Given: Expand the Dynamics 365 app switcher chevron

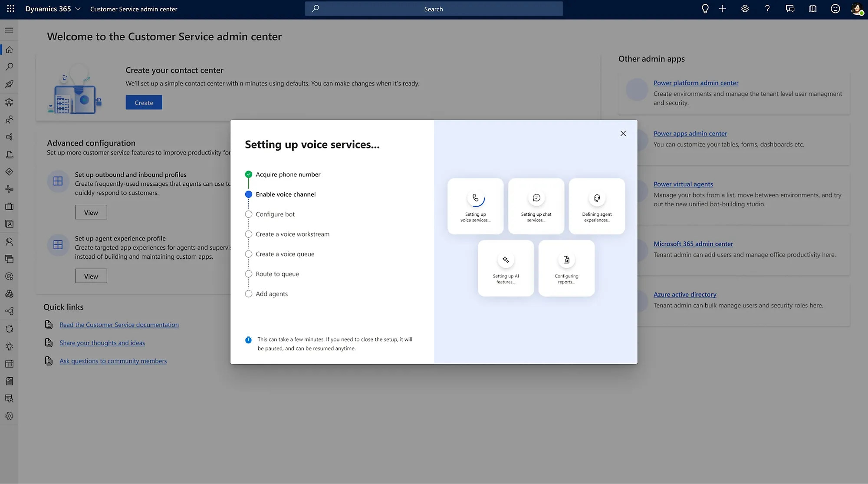Looking at the screenshot, I should pyautogui.click(x=78, y=9).
